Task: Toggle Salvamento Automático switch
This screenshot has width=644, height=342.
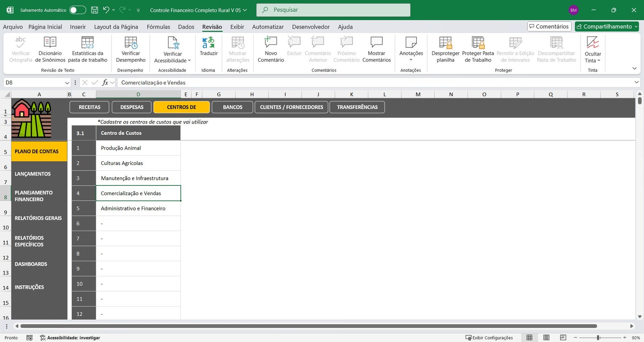Action: click(x=77, y=10)
